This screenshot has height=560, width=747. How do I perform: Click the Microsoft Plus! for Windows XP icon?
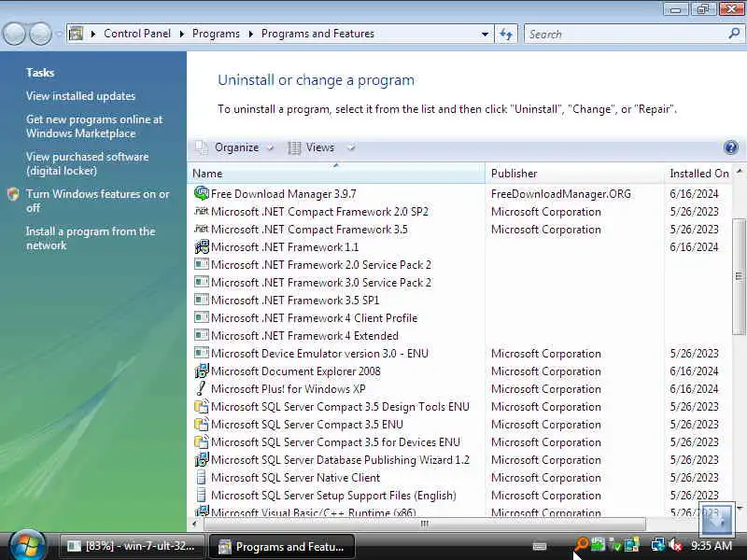tap(202, 388)
